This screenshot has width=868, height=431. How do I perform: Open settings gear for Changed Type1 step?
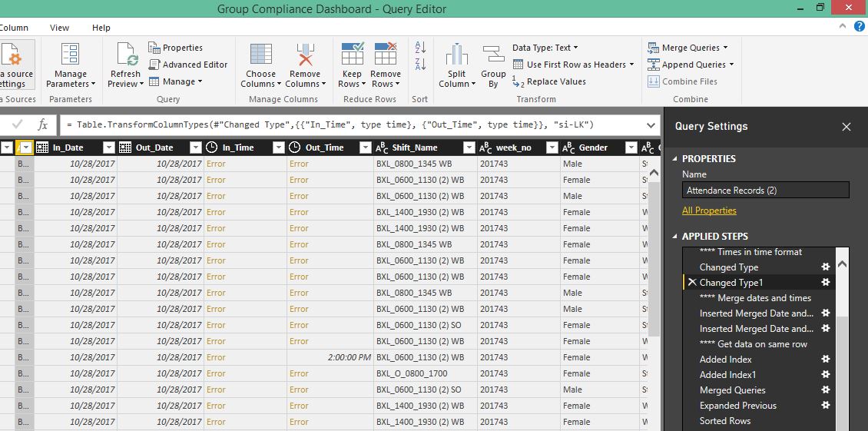[x=826, y=283]
